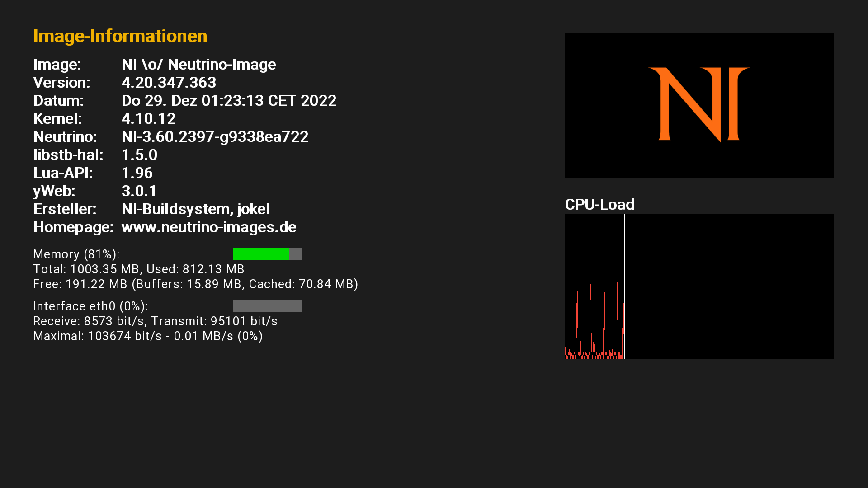Click the Receive and Transmit rate line
This screenshot has width=868, height=488.
tap(155, 321)
